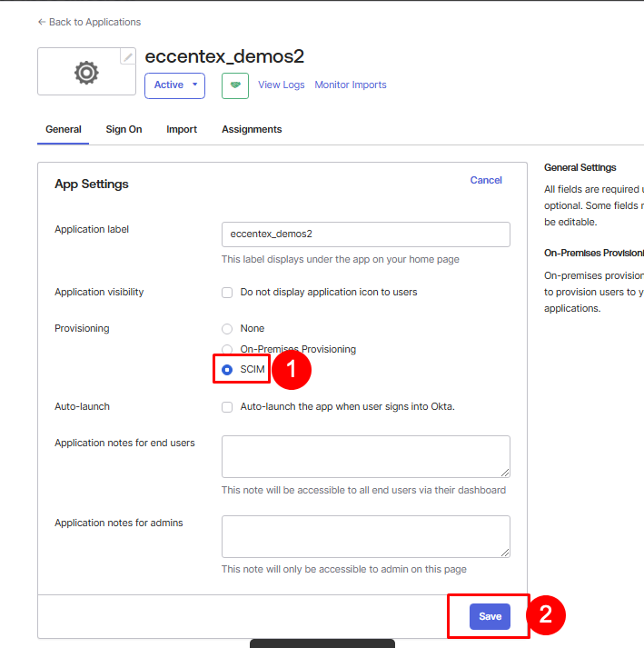
Task: Click 'This note will only be accessible to admin' hint
Action: pyautogui.click(x=343, y=570)
